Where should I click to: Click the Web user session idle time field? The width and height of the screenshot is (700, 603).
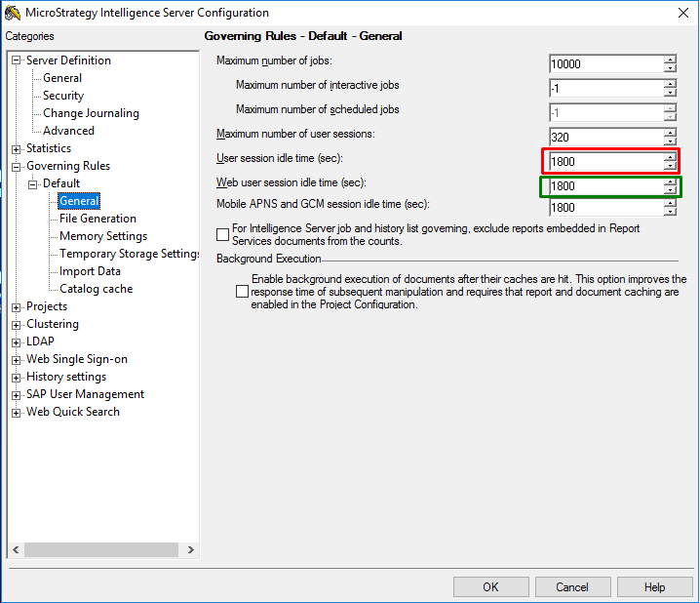point(606,186)
